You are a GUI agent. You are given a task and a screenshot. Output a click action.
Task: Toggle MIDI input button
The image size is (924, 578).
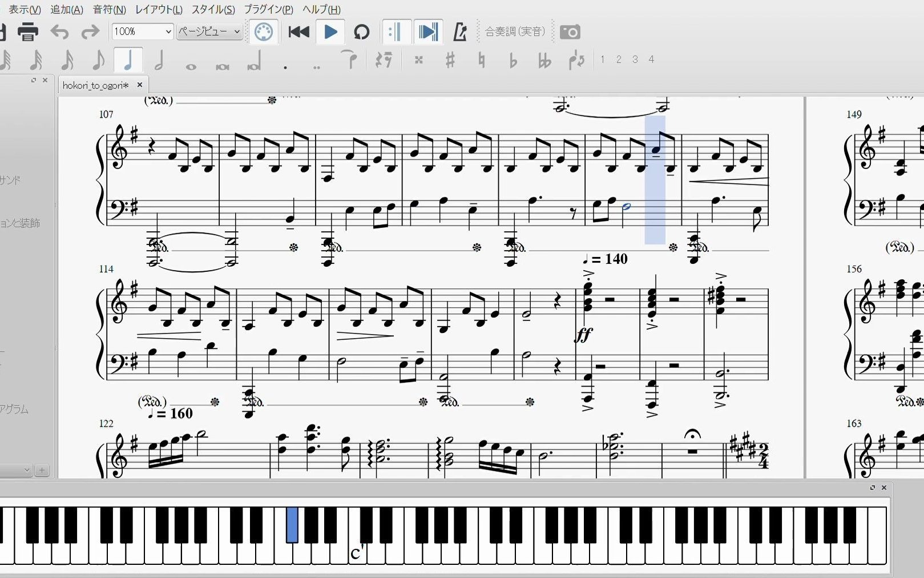coord(263,31)
